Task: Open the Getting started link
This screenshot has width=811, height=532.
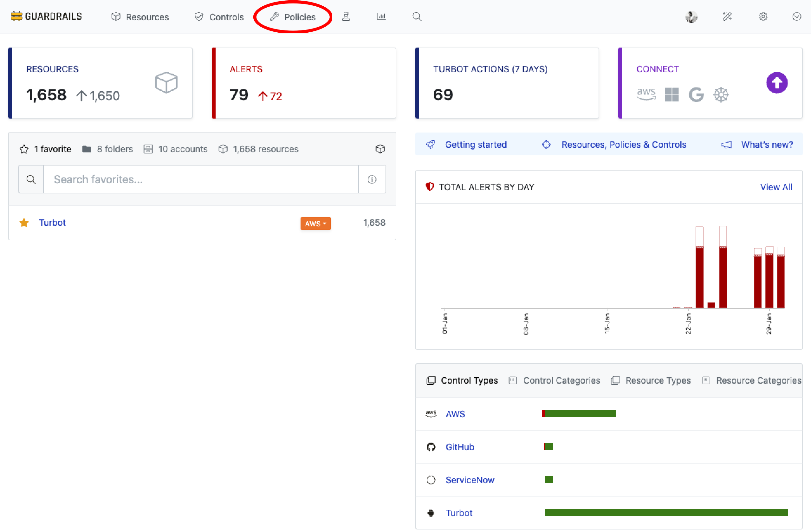Action: click(x=475, y=145)
